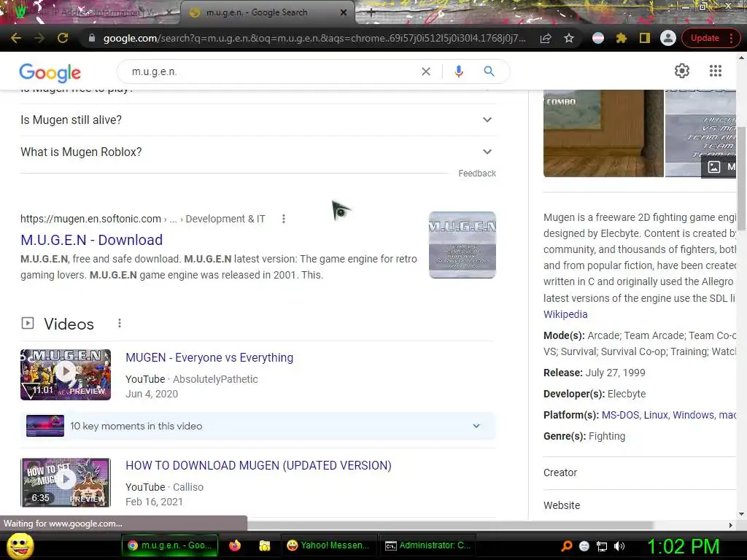Go back to the previous page
747x560 pixels.
[16, 38]
